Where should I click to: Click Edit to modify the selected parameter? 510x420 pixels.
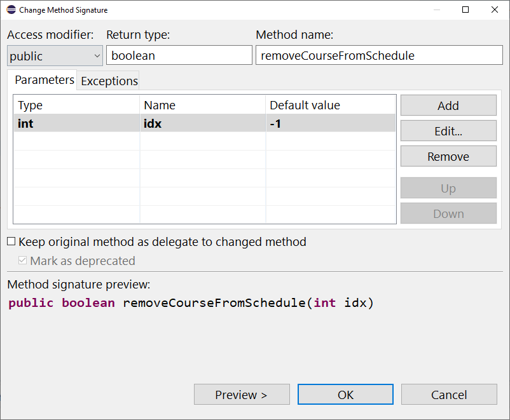448,131
